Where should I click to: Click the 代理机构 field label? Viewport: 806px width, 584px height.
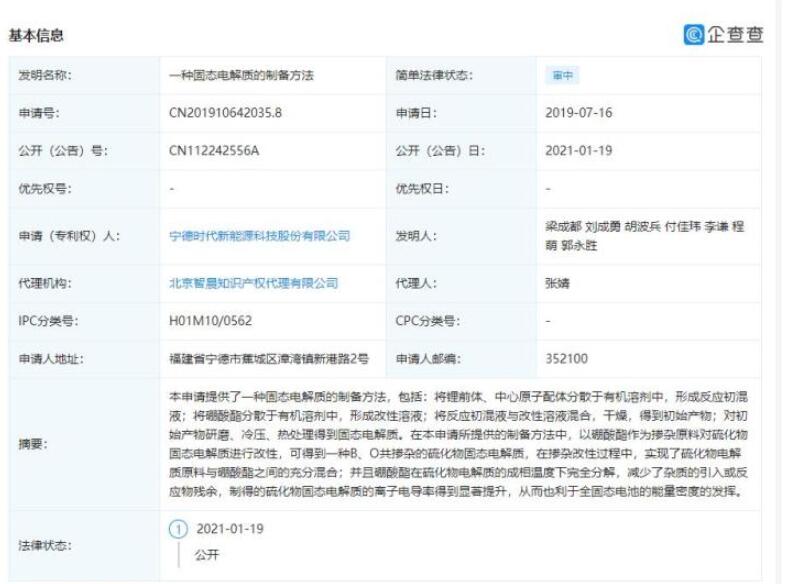click(x=45, y=283)
